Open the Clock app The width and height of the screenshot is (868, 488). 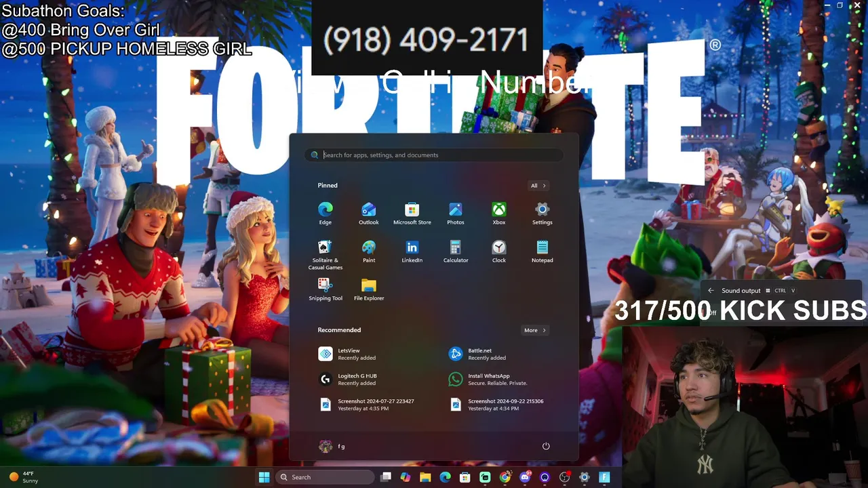point(499,251)
